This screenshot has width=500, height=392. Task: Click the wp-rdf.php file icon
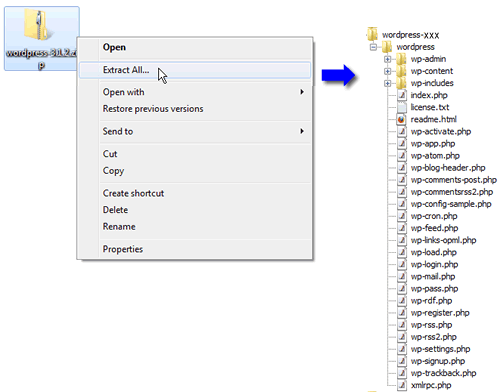(x=402, y=301)
